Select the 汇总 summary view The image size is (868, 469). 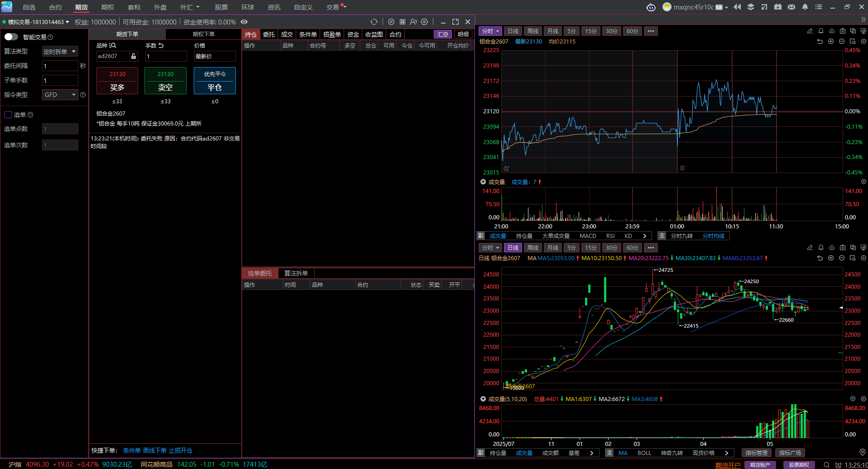coord(443,34)
